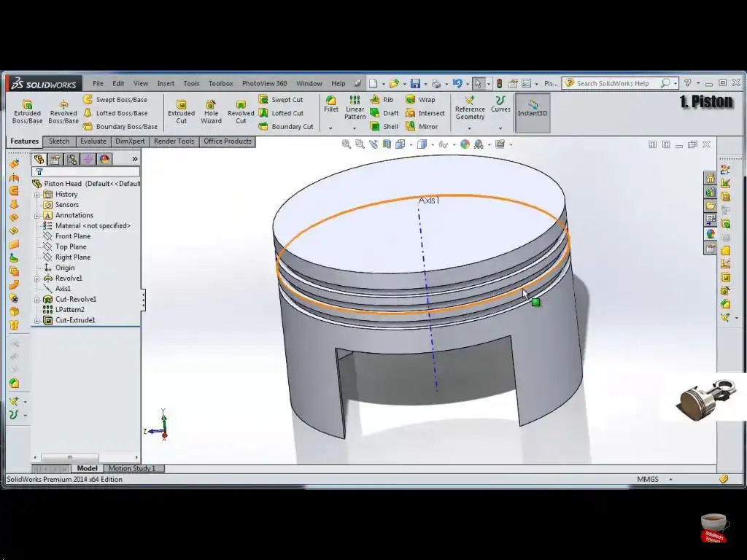Click the green handle on piston ring
Screen dimensions: 747x560
coord(536,302)
